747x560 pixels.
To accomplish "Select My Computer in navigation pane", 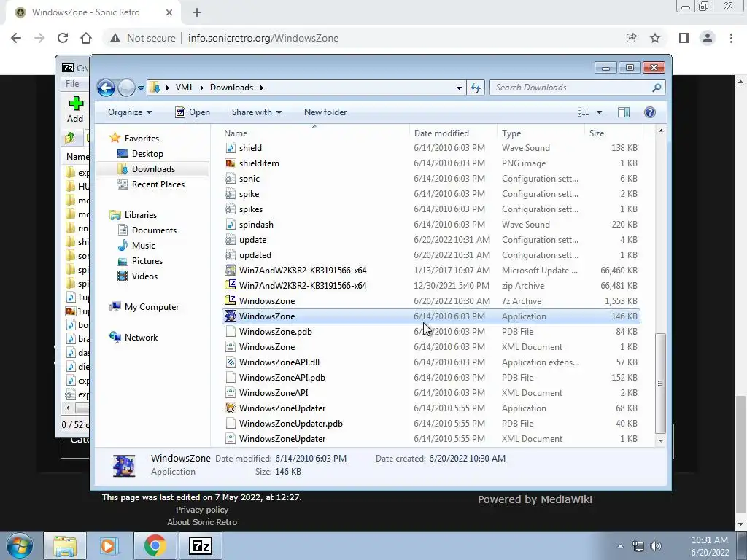I will click(152, 307).
